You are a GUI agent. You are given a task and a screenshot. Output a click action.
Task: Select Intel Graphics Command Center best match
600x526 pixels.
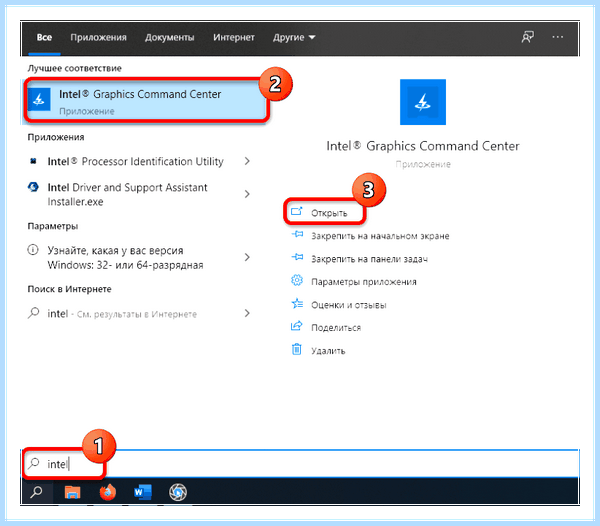point(145,101)
